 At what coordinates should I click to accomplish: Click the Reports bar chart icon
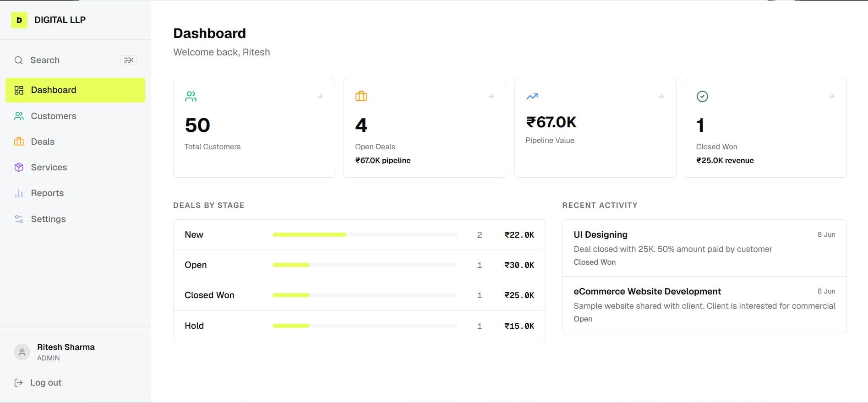[19, 193]
